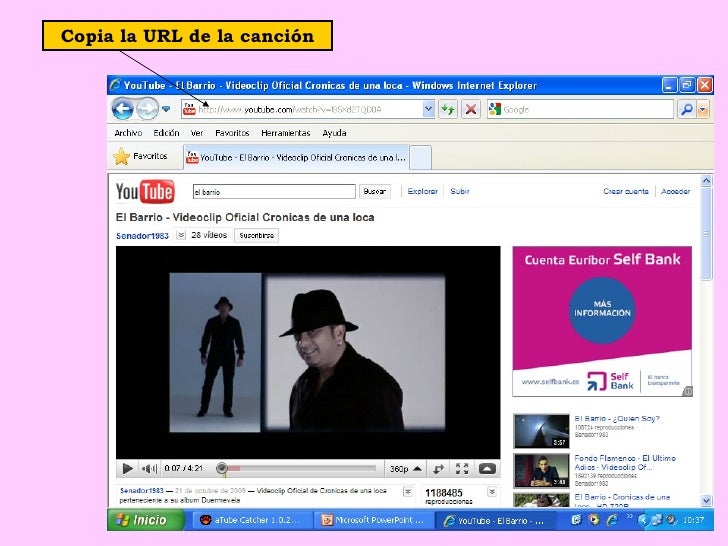Image resolution: width=728 pixels, height=546 pixels.
Task: Click the YouTube logo
Action: click(145, 191)
